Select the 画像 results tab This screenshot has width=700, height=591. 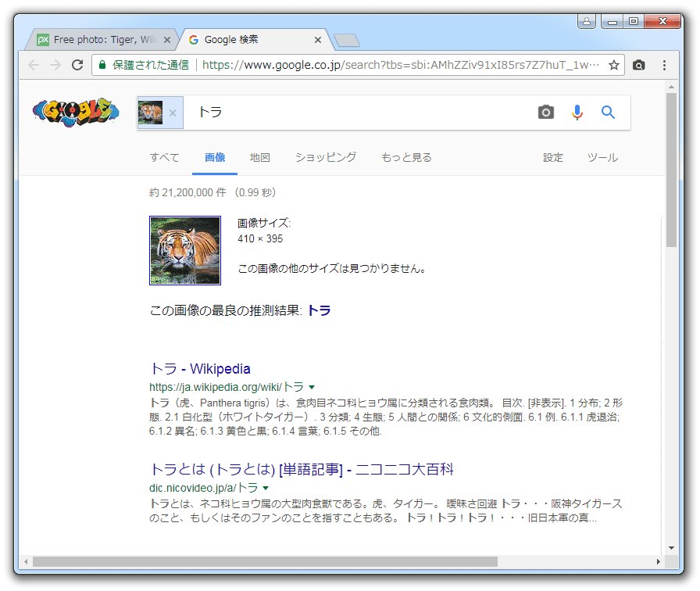point(215,158)
